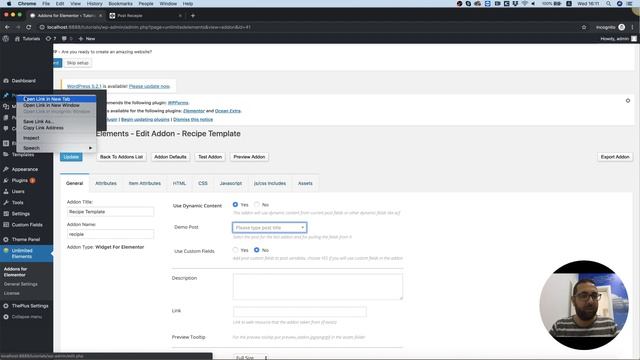This screenshot has height=360, width=640.
Task: Switch to the HTML tab
Action: pyautogui.click(x=179, y=183)
